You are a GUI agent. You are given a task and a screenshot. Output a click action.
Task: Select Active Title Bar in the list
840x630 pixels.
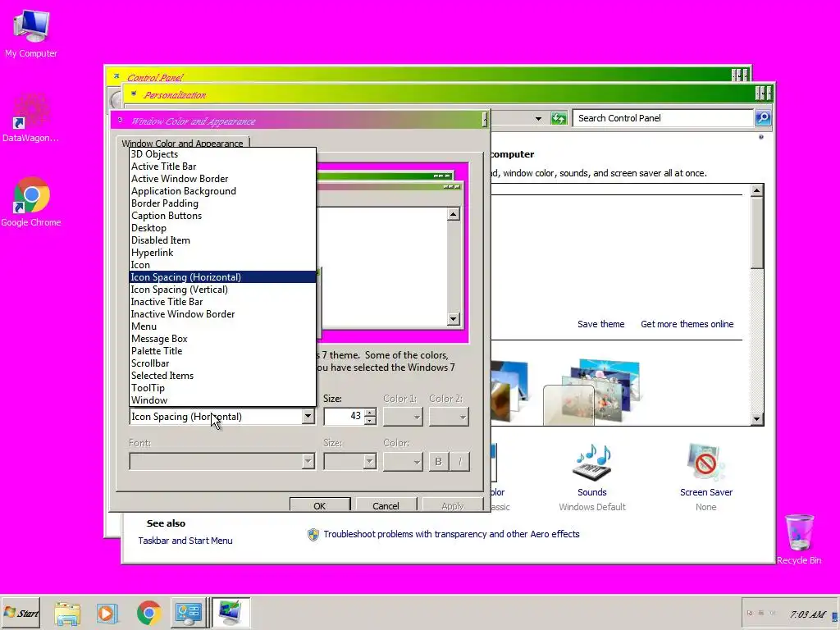click(x=223, y=167)
